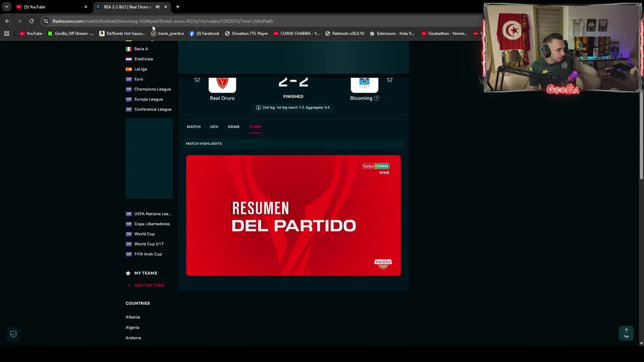Open Andorra in the countries list
The width and height of the screenshot is (644, 362).
point(133,338)
